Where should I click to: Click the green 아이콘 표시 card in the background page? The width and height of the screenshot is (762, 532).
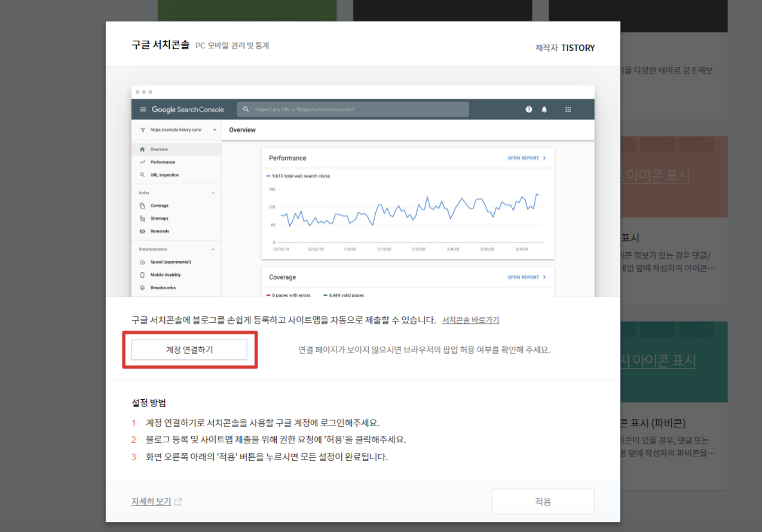tap(674, 362)
